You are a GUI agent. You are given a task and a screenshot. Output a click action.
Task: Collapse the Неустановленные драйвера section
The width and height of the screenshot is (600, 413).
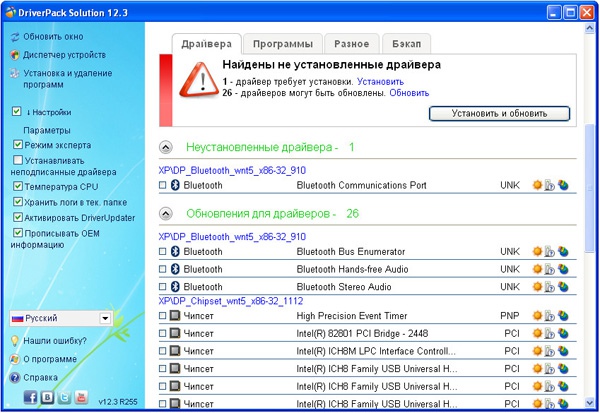[166, 147]
